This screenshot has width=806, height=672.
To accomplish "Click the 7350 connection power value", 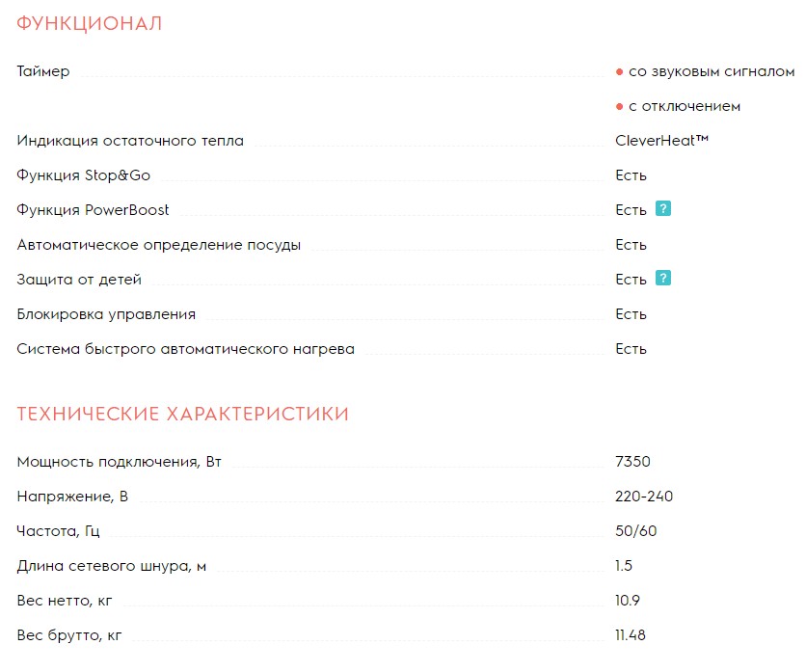I will 632,462.
